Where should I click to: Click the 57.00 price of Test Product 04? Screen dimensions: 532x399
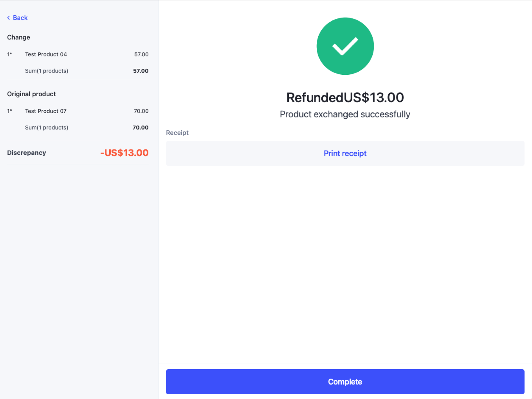coord(141,54)
